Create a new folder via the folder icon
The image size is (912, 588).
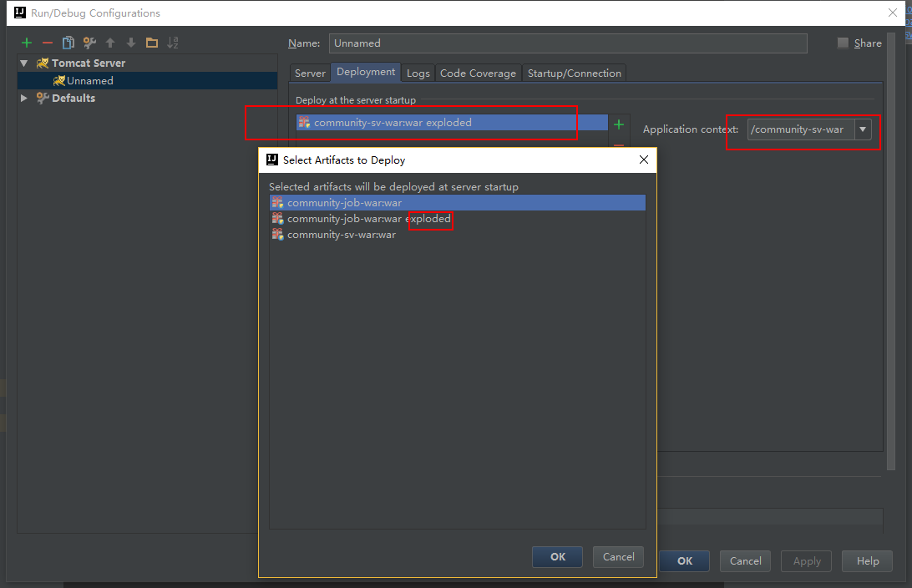click(x=152, y=43)
